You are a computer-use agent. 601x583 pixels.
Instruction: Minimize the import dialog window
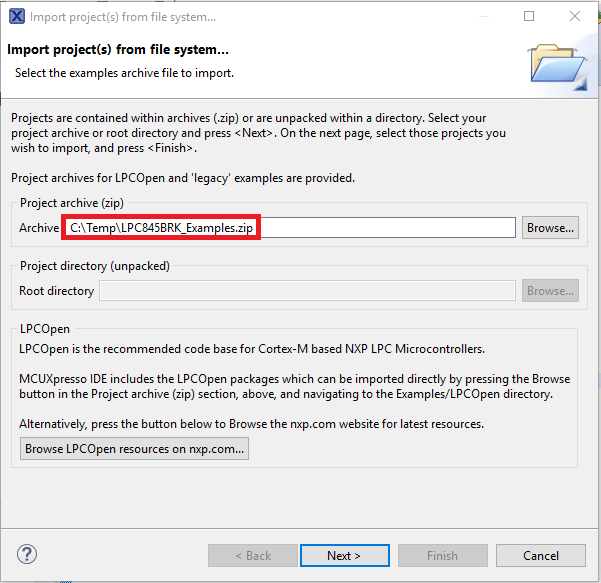click(x=483, y=17)
